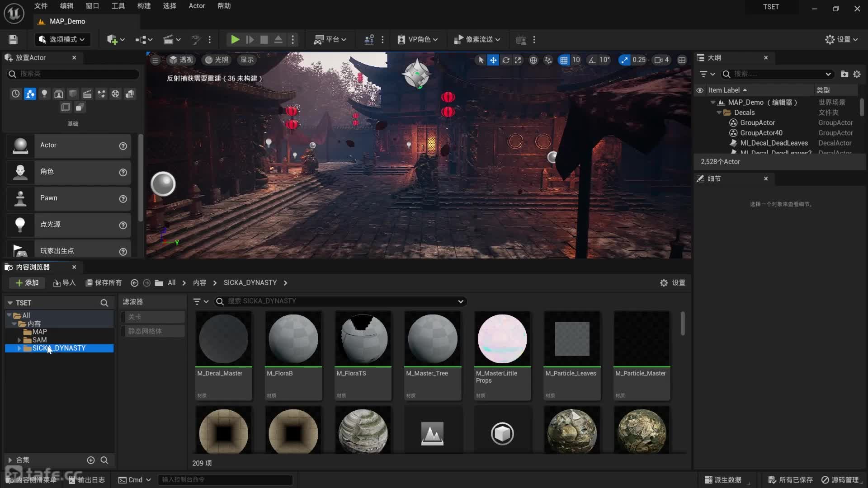This screenshot has height=488, width=868.
Task: Open the 文件 menu
Action: pyautogui.click(x=41, y=6)
